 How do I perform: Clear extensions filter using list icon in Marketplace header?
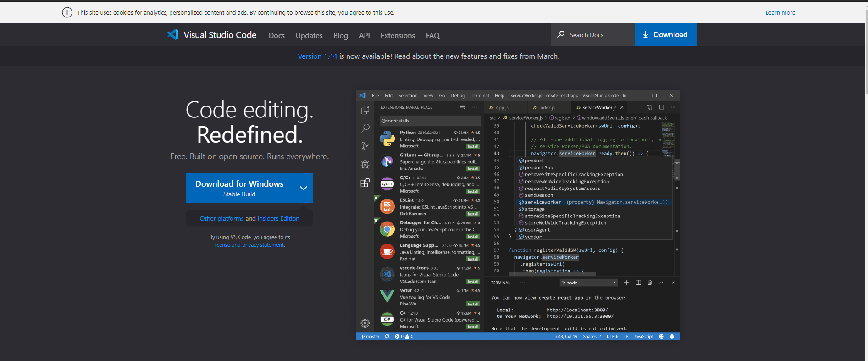click(x=463, y=107)
